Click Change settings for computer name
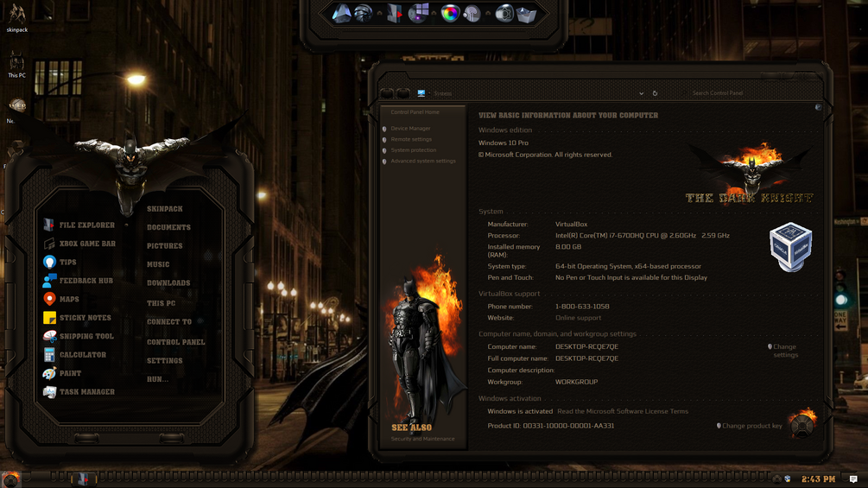Screen dimensions: 868x488 785,351
